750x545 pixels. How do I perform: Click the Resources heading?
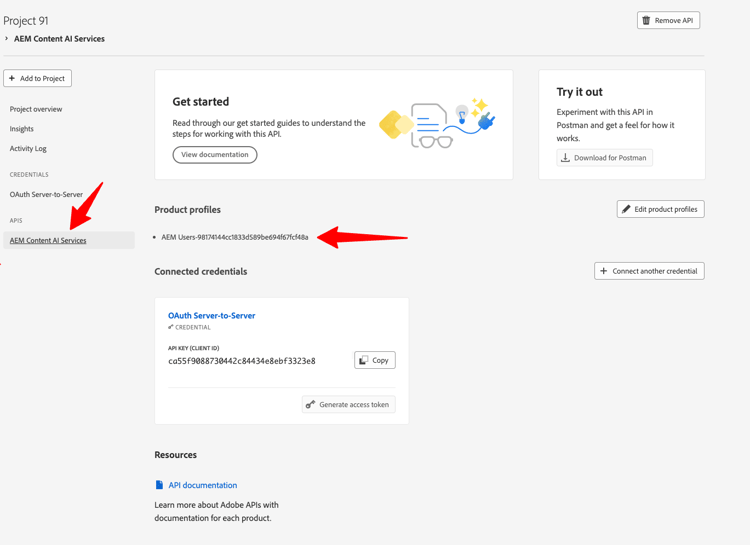tap(176, 455)
